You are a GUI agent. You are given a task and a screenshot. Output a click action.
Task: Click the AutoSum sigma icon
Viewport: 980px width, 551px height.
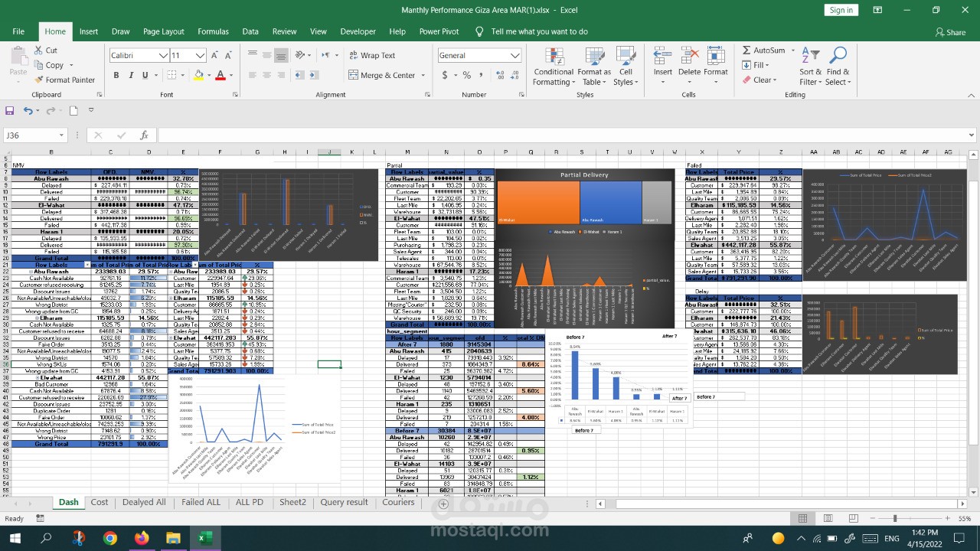746,51
